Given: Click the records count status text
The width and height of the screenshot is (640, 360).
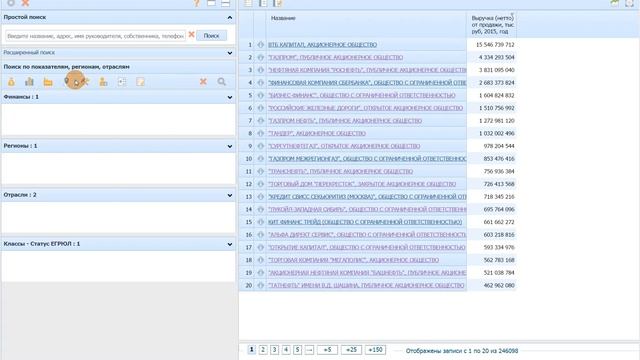Looking at the screenshot, I should click(462, 351).
